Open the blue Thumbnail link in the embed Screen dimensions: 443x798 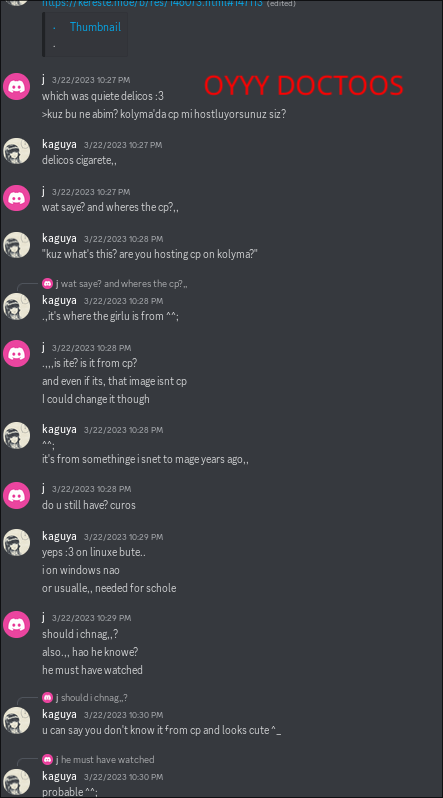(95, 27)
